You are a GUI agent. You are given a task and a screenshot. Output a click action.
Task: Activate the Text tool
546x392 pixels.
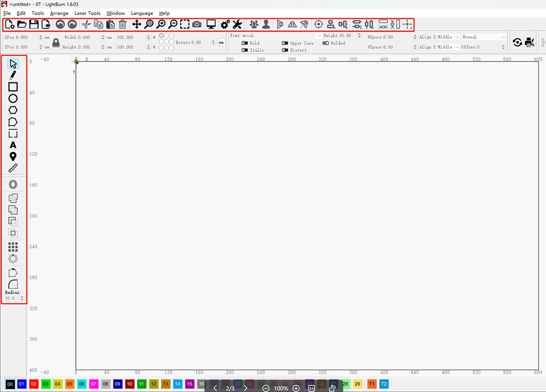(x=13, y=145)
